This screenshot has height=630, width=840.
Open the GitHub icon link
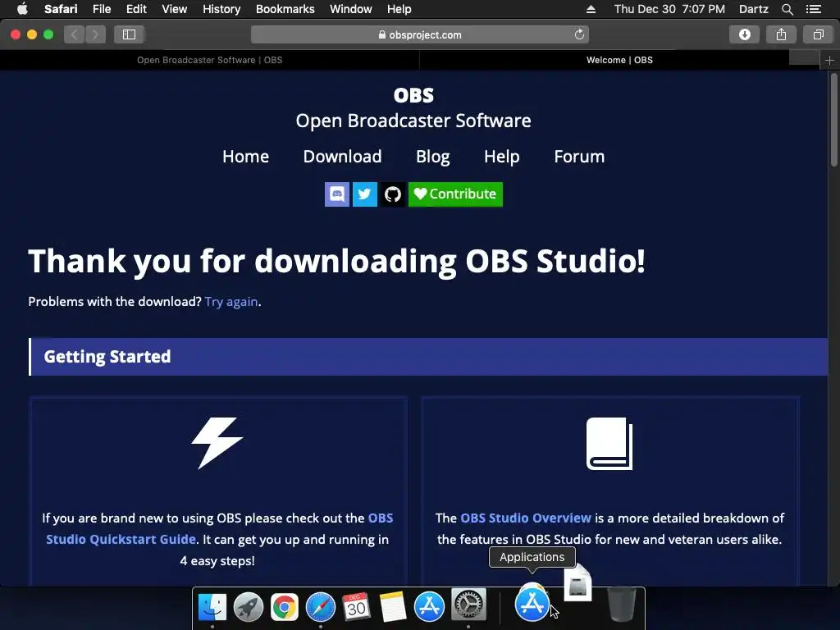(393, 194)
